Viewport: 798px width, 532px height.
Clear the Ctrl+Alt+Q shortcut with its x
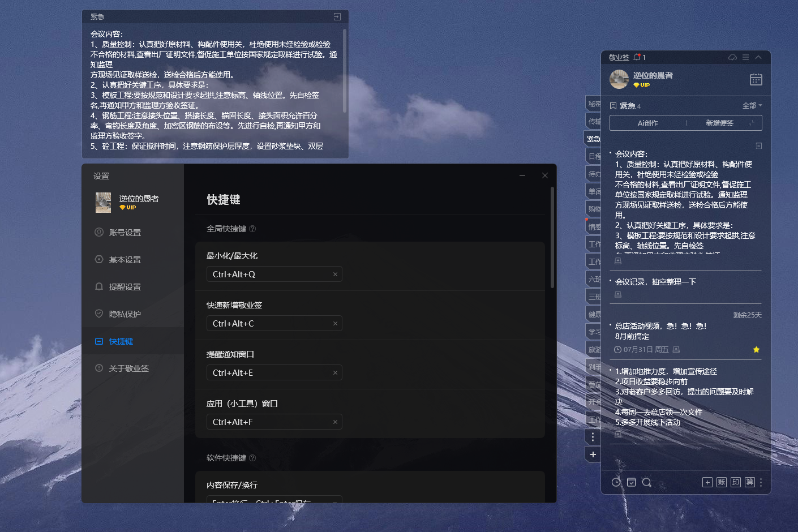point(335,274)
